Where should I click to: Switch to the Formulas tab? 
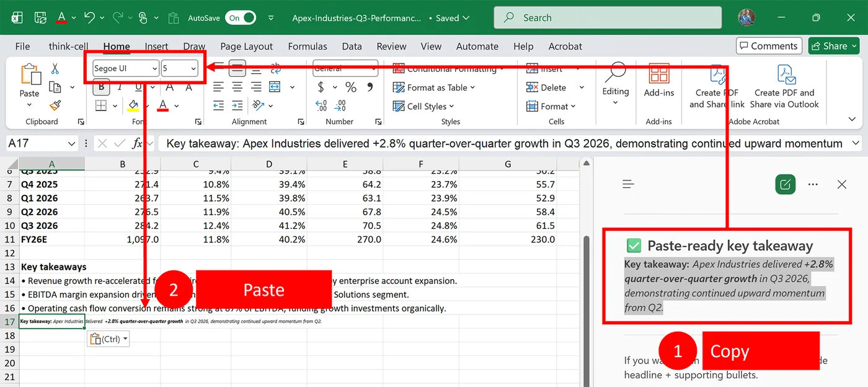point(308,46)
